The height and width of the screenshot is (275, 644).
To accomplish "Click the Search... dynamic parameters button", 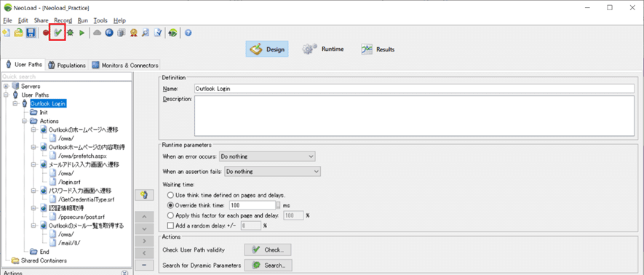I will coord(268,265).
